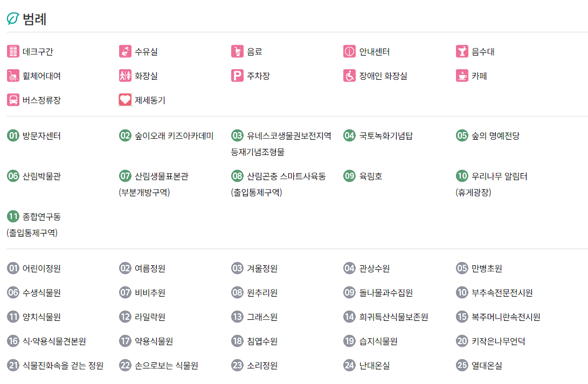Click the 장애인 화장실 accessible restroom icon
The height and width of the screenshot is (384, 588).
click(x=349, y=76)
